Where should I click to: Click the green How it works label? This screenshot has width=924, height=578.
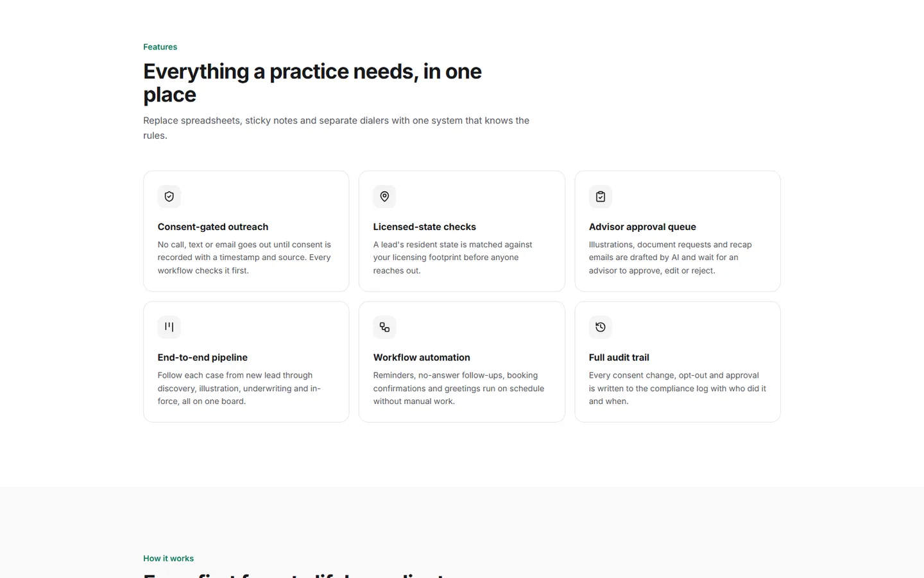click(x=168, y=558)
